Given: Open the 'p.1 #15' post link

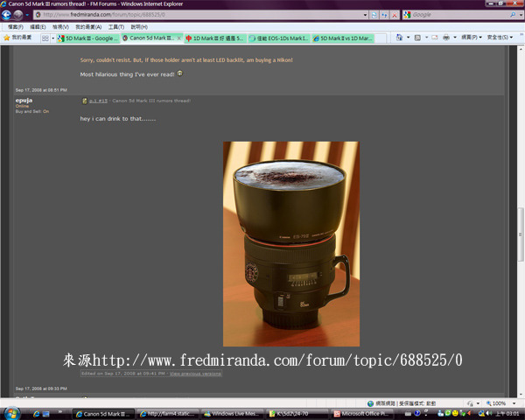Looking at the screenshot, I should (x=98, y=101).
